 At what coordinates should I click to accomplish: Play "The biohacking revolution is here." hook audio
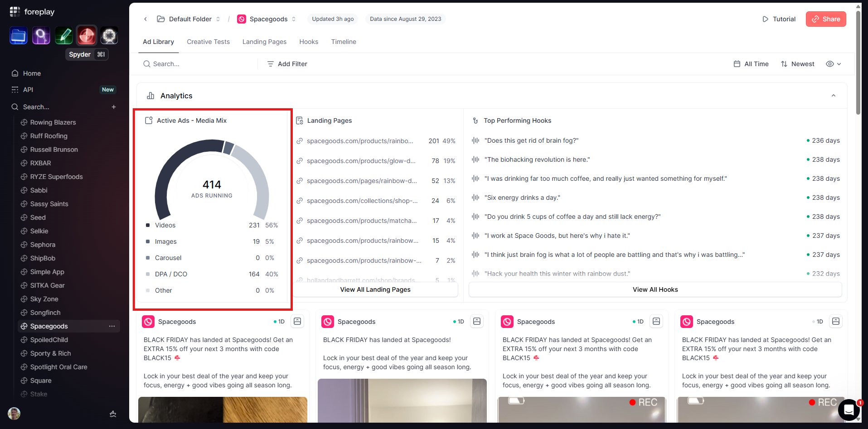(475, 159)
